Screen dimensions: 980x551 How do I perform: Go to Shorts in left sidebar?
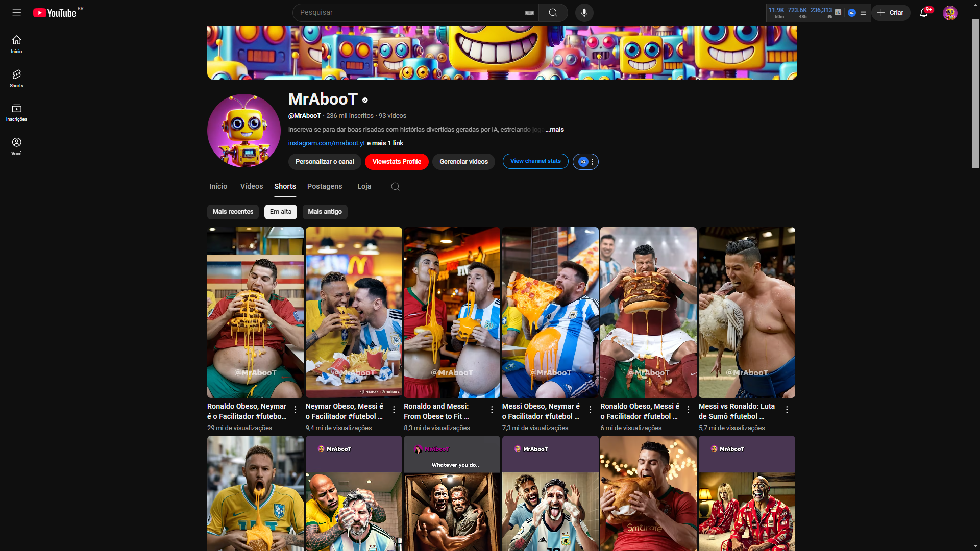point(16,79)
